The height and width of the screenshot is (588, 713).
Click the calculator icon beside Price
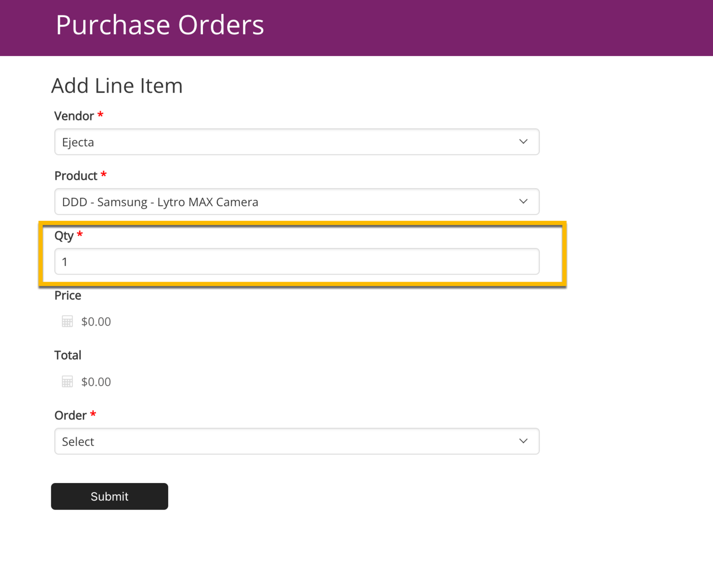[67, 322]
